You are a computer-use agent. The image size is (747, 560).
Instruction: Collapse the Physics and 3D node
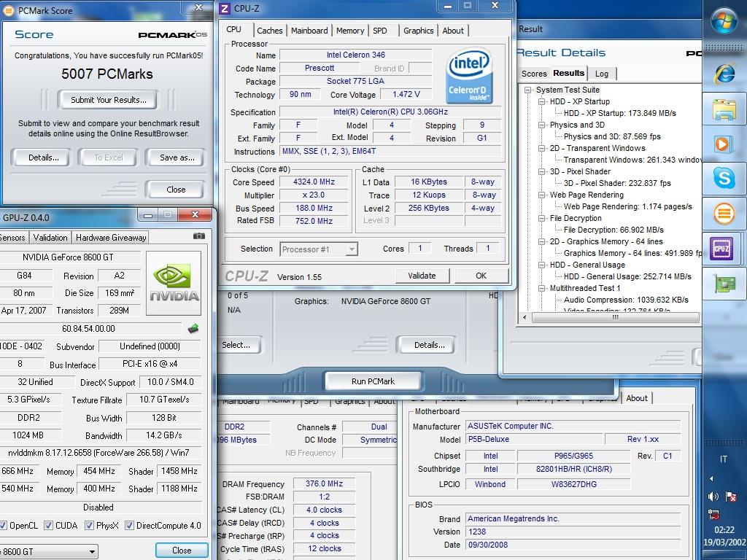coord(542,125)
